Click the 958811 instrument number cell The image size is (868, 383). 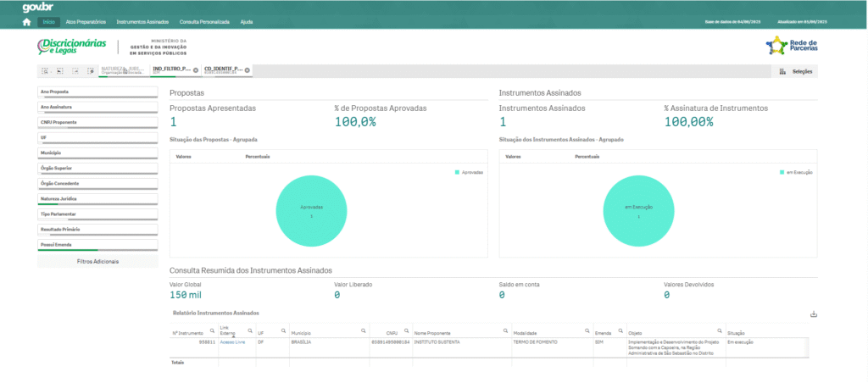[207, 342]
